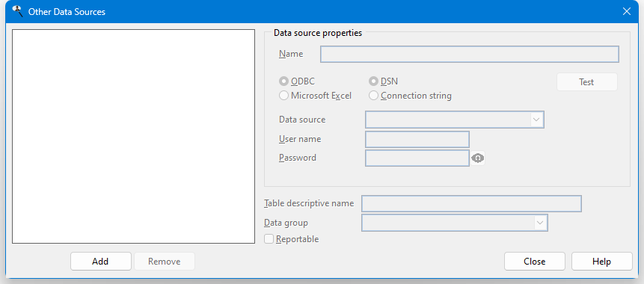Click the Test connection button

587,82
